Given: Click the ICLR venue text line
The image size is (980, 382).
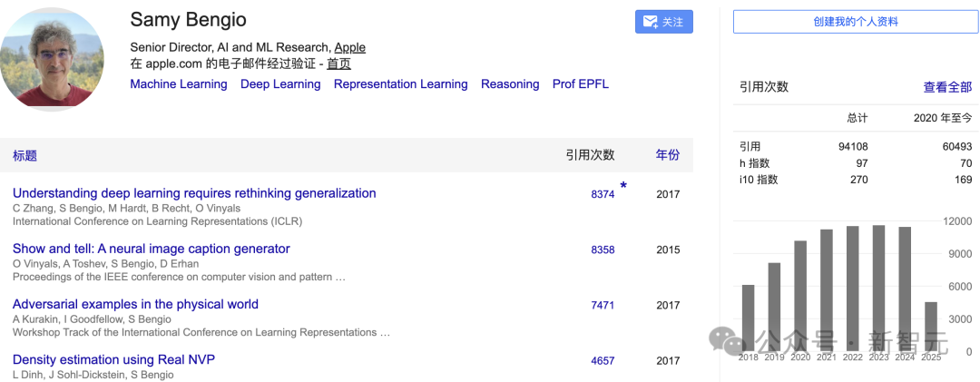Looking at the screenshot, I should (x=158, y=221).
